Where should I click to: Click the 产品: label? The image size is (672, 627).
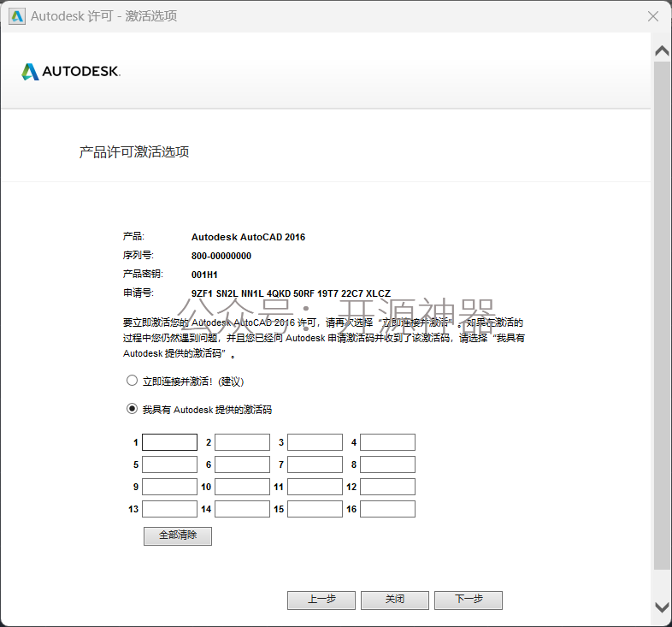[x=133, y=236]
